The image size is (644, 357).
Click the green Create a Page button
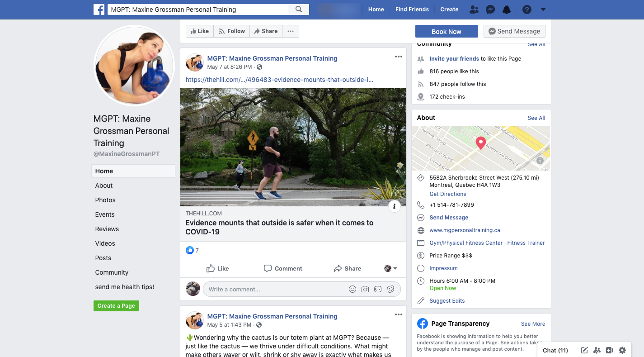[116, 306]
